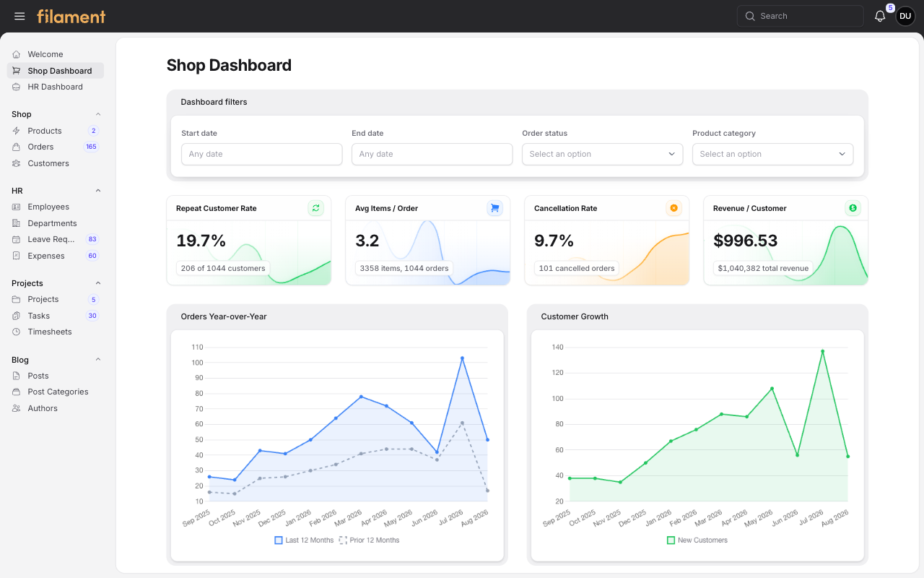924x578 pixels.
Task: Open Employees in the sidebar
Action: tap(56, 207)
